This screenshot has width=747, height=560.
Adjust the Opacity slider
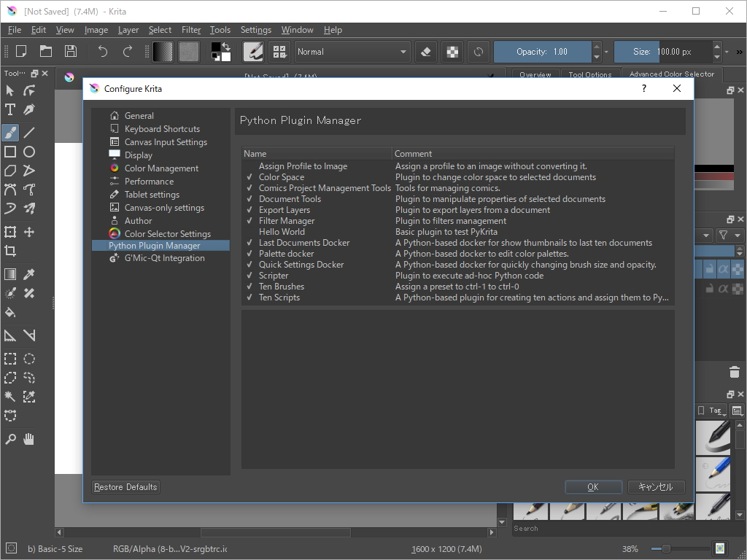[x=542, y=52]
